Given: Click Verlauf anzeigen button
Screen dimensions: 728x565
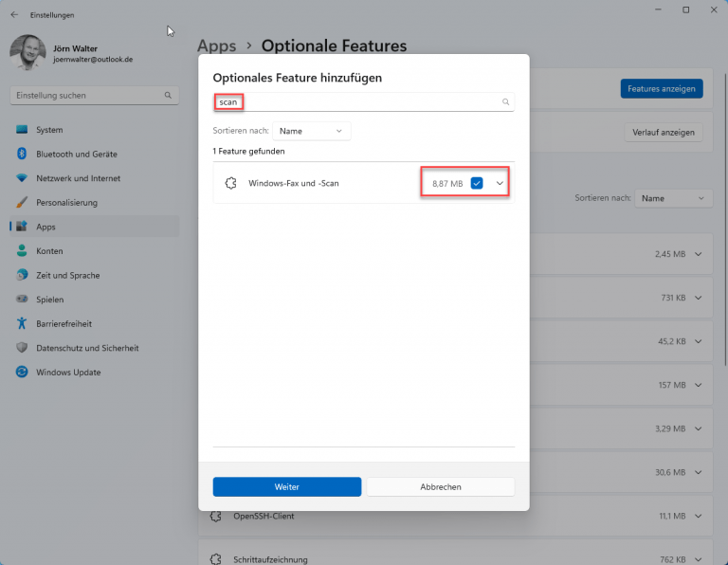Looking at the screenshot, I should point(664,133).
